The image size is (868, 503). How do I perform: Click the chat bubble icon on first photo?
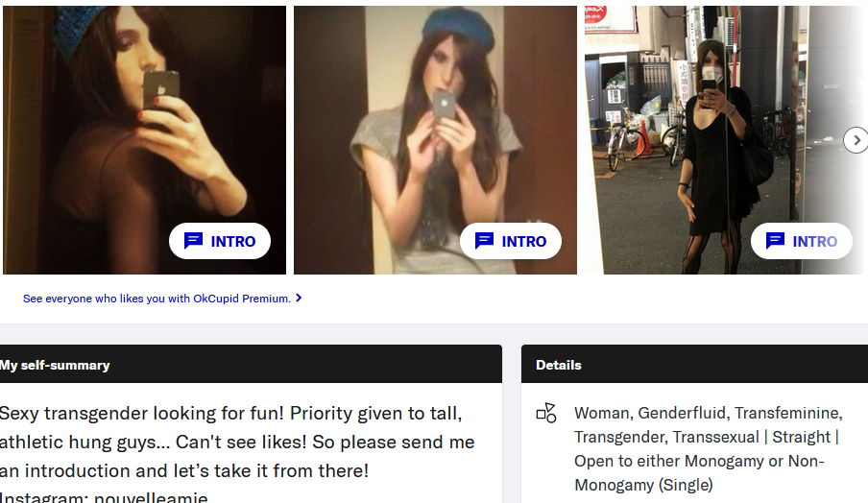[x=193, y=241]
